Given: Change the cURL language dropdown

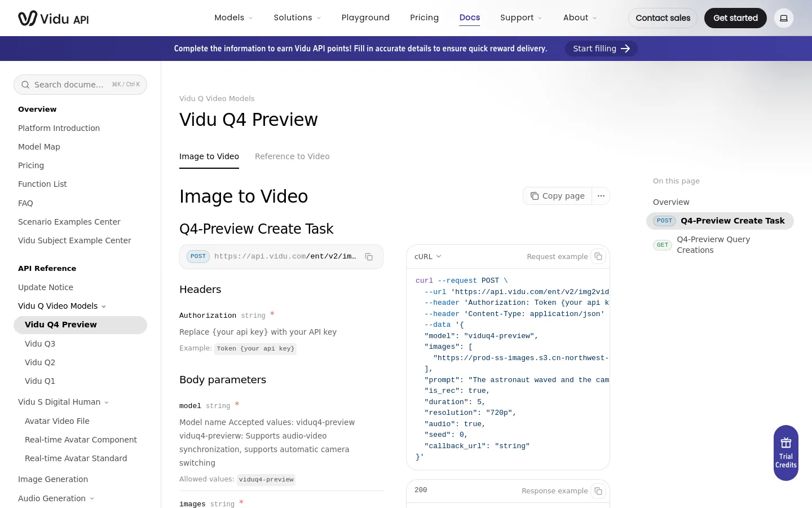Looking at the screenshot, I should tap(428, 256).
